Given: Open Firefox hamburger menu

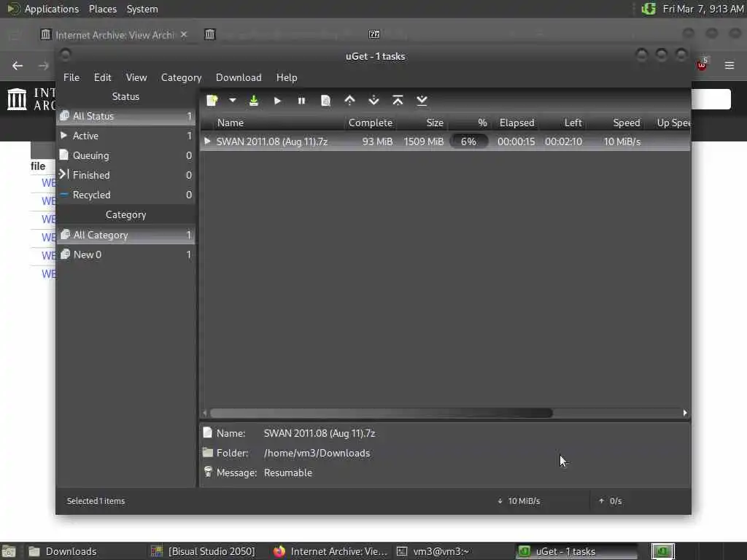Looking at the screenshot, I should coord(729,65).
